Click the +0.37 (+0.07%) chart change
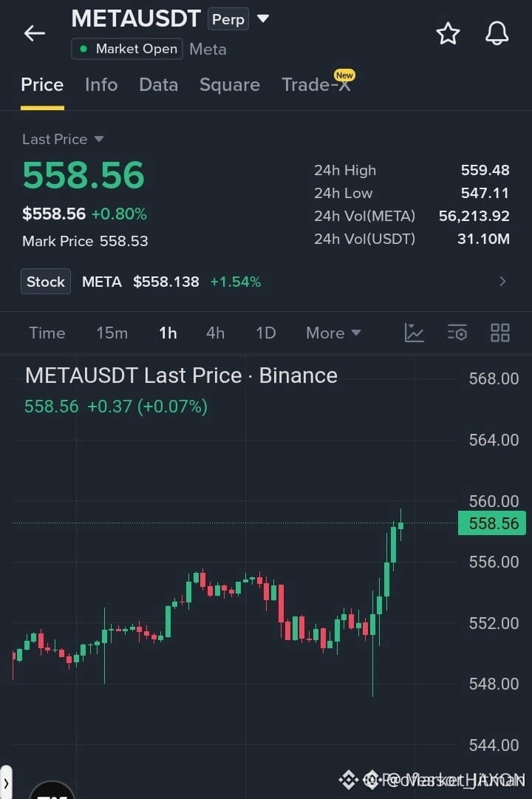This screenshot has width=532, height=799. (x=147, y=407)
